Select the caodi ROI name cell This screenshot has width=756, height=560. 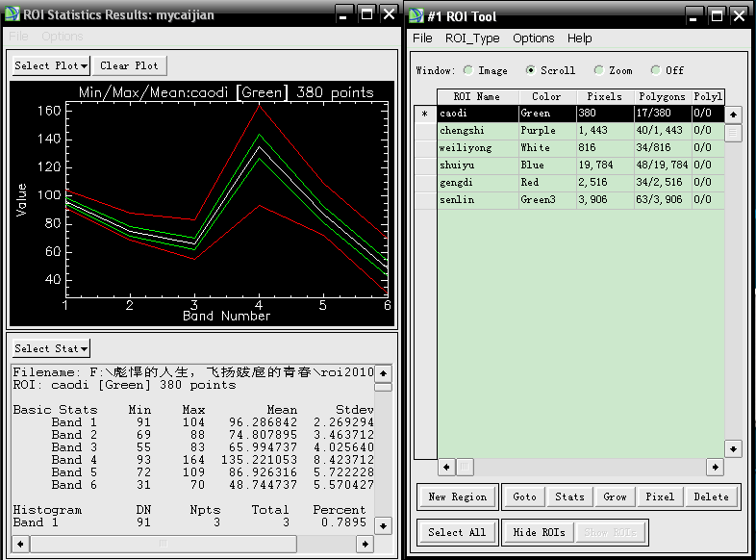[478, 114]
